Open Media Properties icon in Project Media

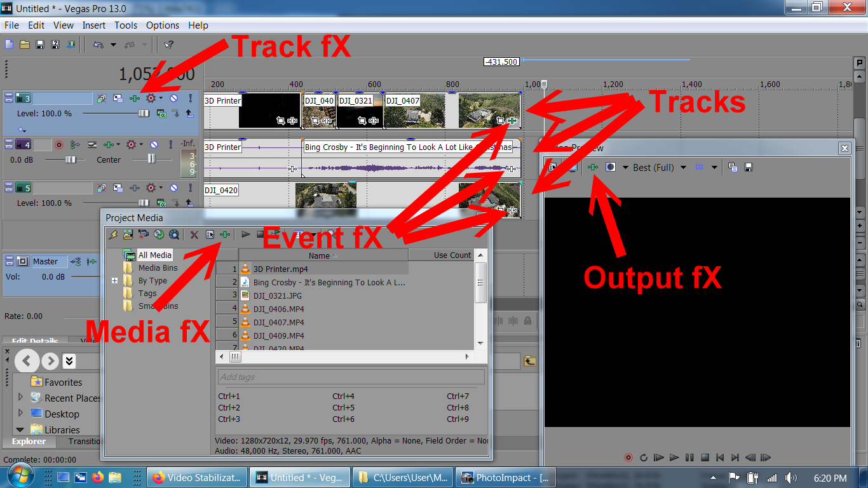pyautogui.click(x=210, y=234)
